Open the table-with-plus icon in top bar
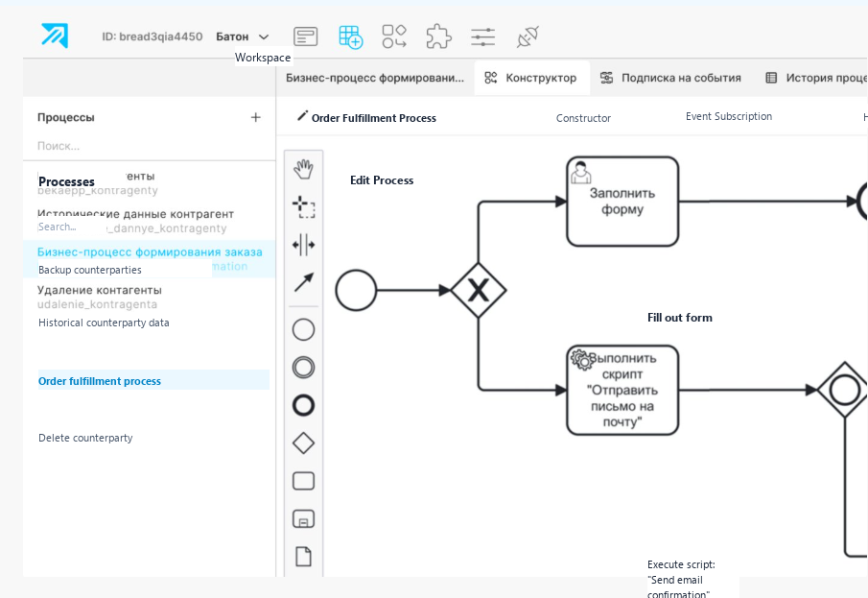 point(350,37)
